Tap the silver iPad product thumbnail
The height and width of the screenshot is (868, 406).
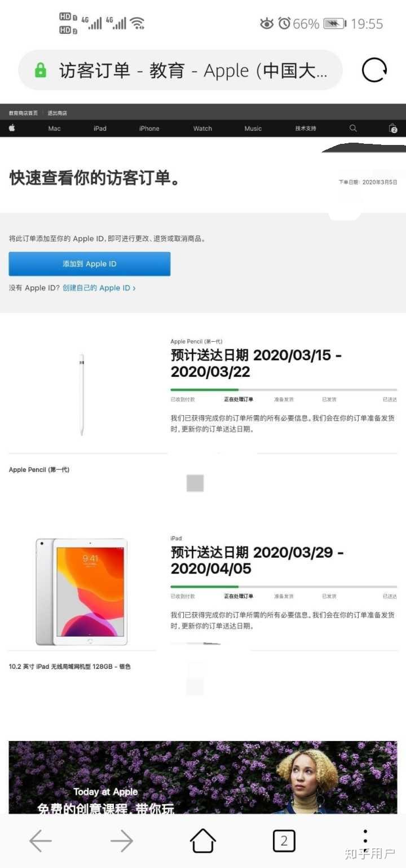tap(82, 592)
